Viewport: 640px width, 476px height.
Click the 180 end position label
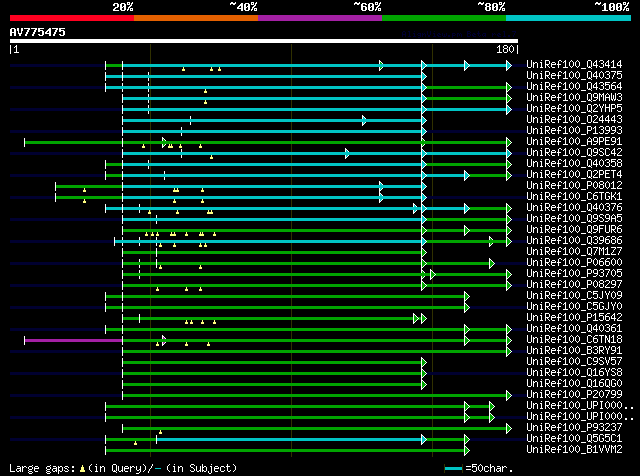pos(505,49)
